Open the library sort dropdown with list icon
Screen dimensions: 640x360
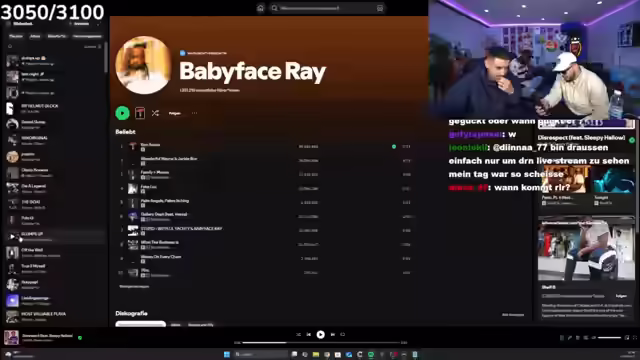[93, 47]
